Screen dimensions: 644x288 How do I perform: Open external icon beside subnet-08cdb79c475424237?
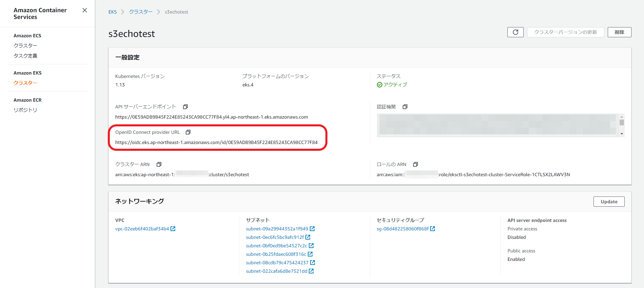313,263
